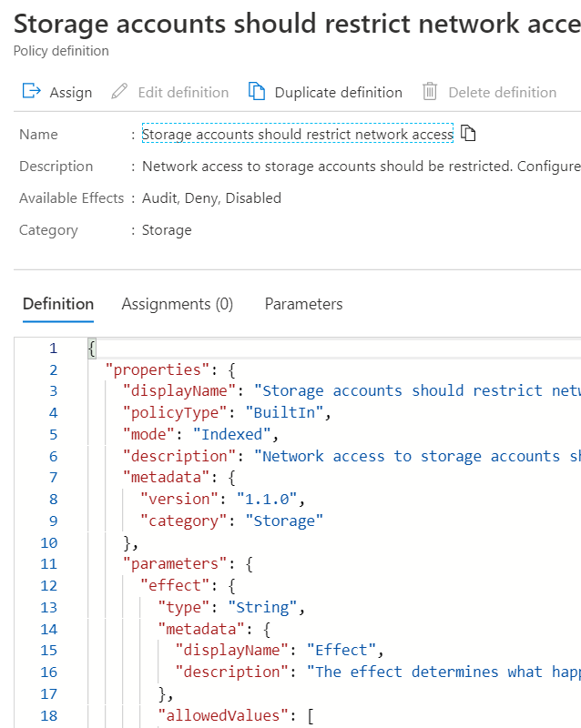Select the Definition tab
The width and height of the screenshot is (581, 728).
[57, 303]
